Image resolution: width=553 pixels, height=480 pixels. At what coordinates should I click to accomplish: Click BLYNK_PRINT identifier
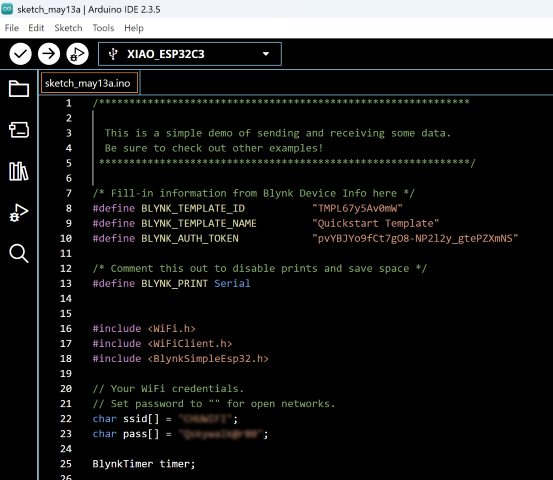click(175, 284)
